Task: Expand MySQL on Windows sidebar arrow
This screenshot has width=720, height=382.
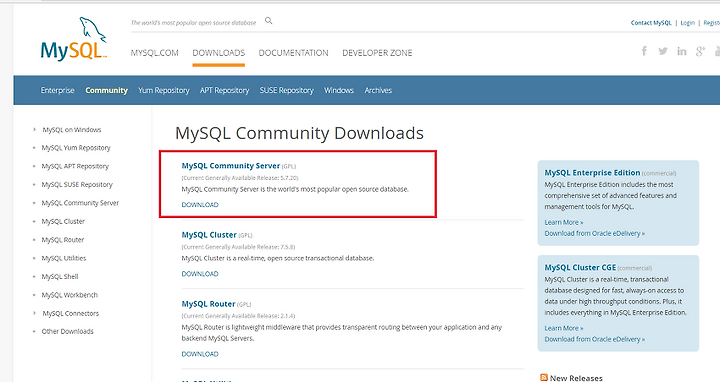Action: (x=34, y=129)
